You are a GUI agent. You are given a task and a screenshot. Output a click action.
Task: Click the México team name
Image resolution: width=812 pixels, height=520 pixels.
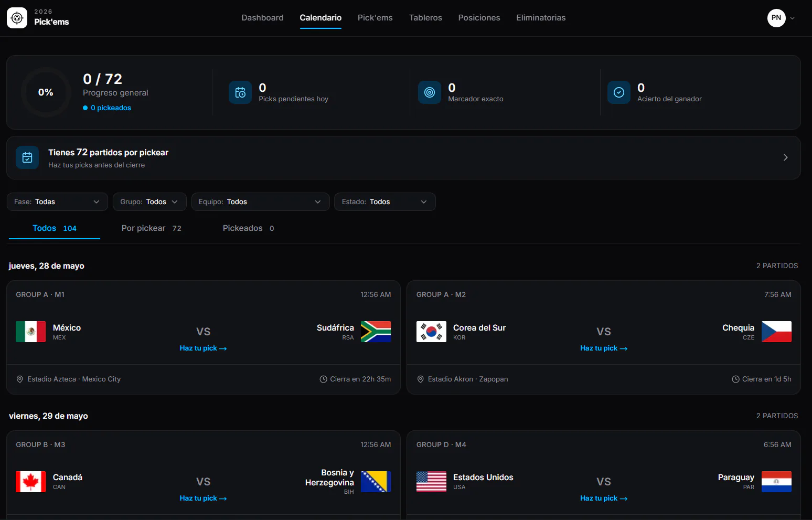point(67,327)
